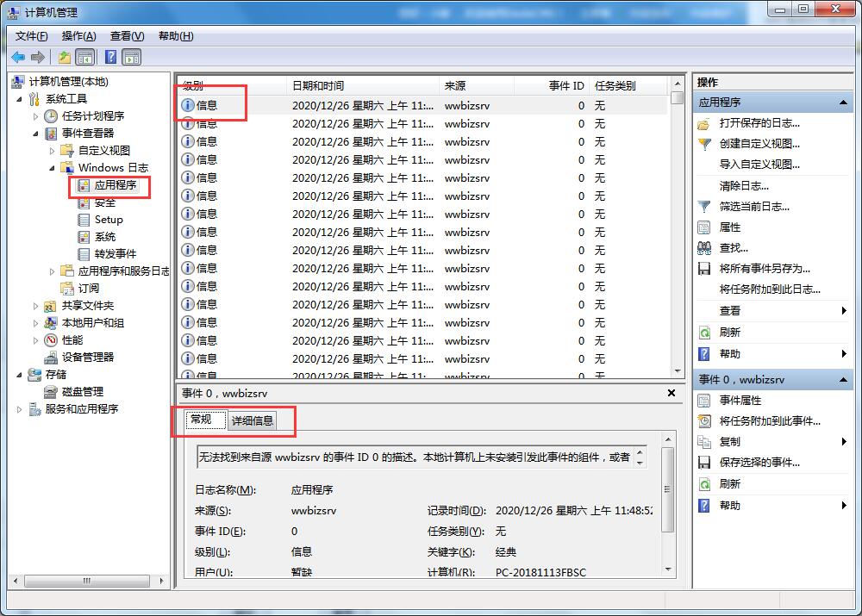862x616 pixels.
Task: Click 将任务附加到此日志... action
Action: (770, 289)
